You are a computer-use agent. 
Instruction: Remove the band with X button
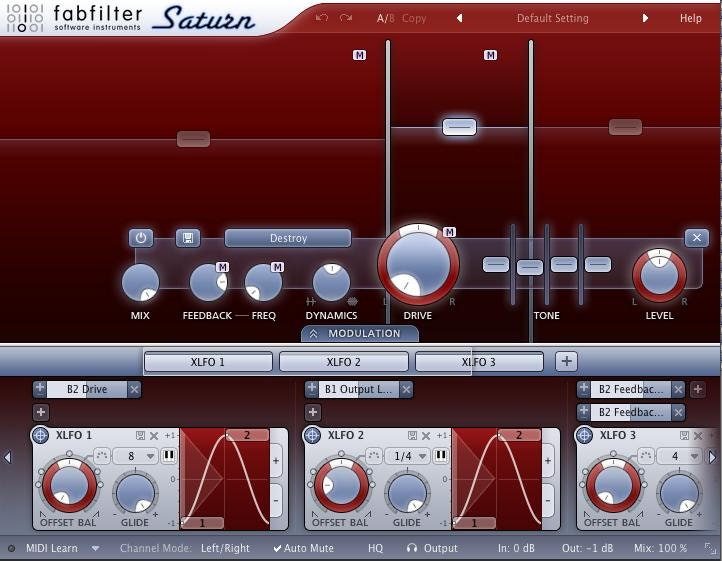pos(697,238)
